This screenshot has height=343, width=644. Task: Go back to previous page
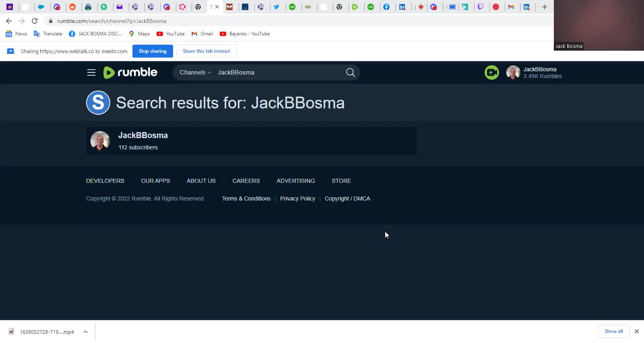point(9,21)
